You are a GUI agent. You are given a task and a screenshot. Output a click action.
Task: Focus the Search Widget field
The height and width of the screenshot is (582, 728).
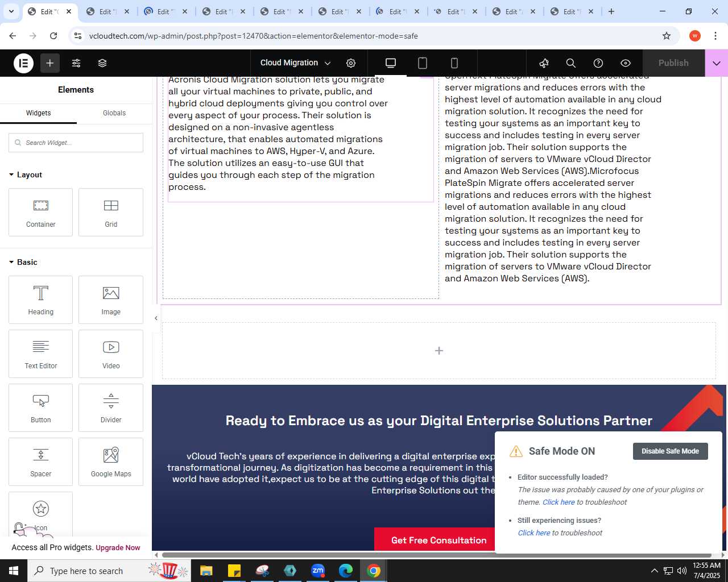pyautogui.click(x=76, y=143)
